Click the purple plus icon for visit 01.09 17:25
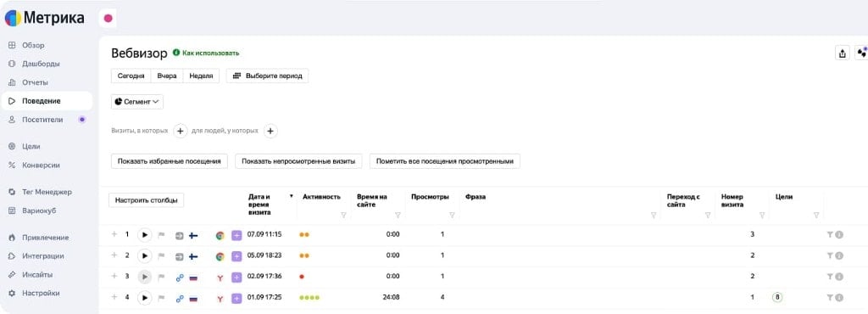This screenshot has height=314, width=868. click(x=236, y=299)
